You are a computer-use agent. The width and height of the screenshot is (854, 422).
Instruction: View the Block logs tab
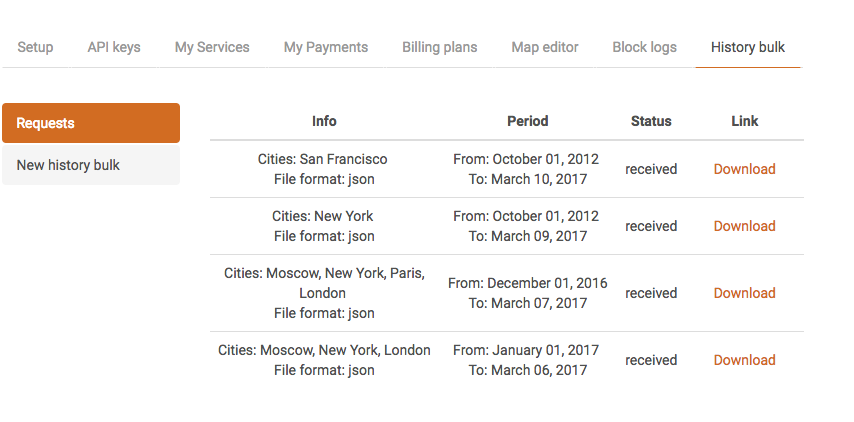click(644, 47)
